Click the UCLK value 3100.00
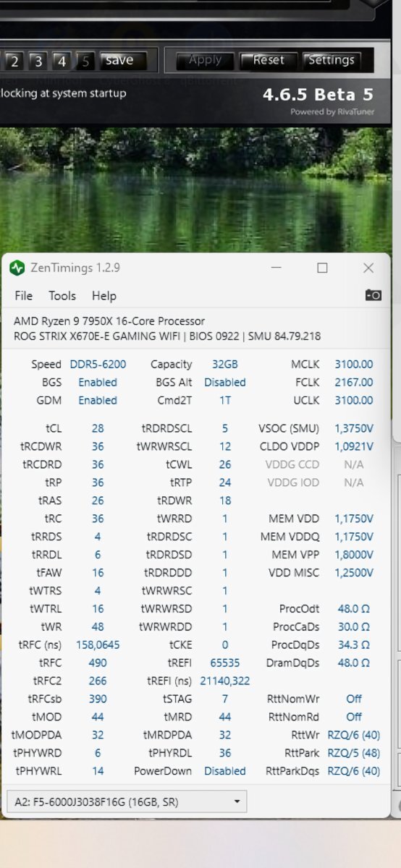Screen dimensions: 401x868 point(354,400)
